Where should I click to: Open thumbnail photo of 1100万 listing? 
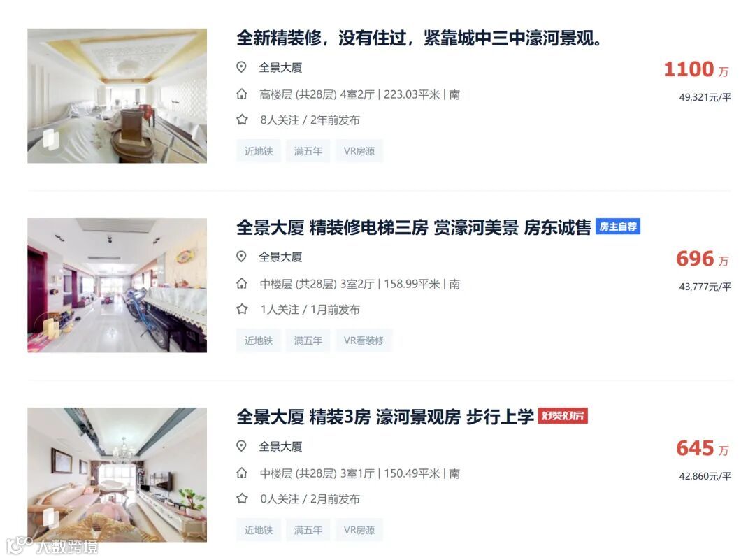(117, 95)
